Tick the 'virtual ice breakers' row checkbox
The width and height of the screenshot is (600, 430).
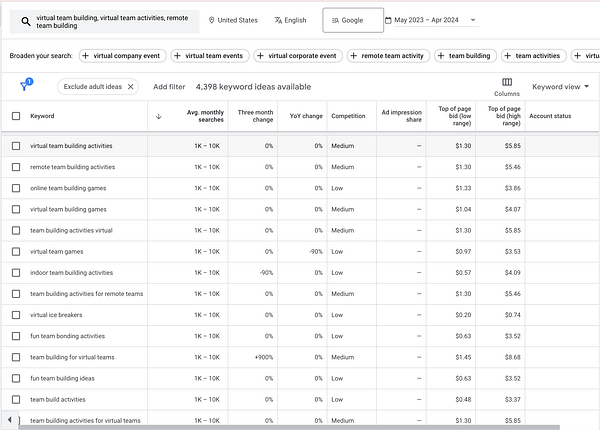coord(15,315)
